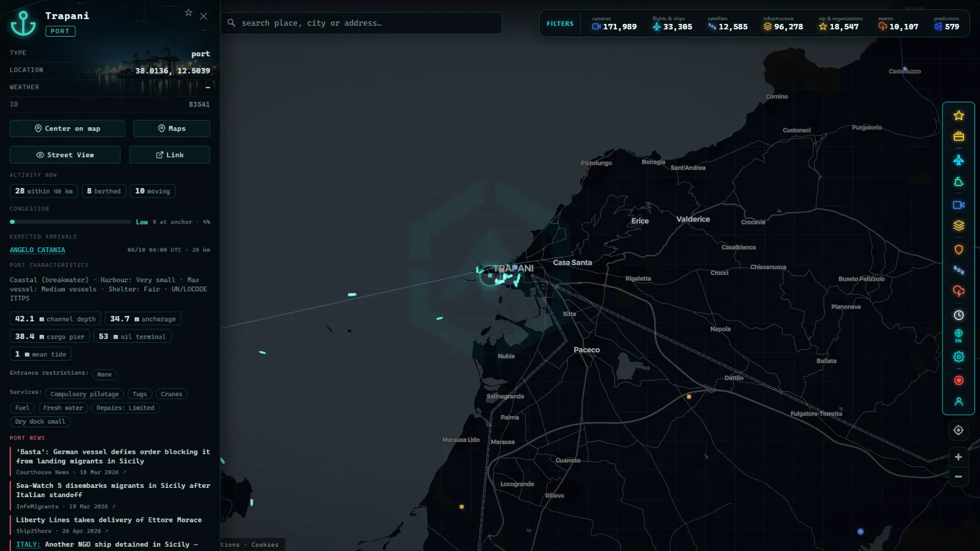Open the clock history icon

click(x=959, y=315)
